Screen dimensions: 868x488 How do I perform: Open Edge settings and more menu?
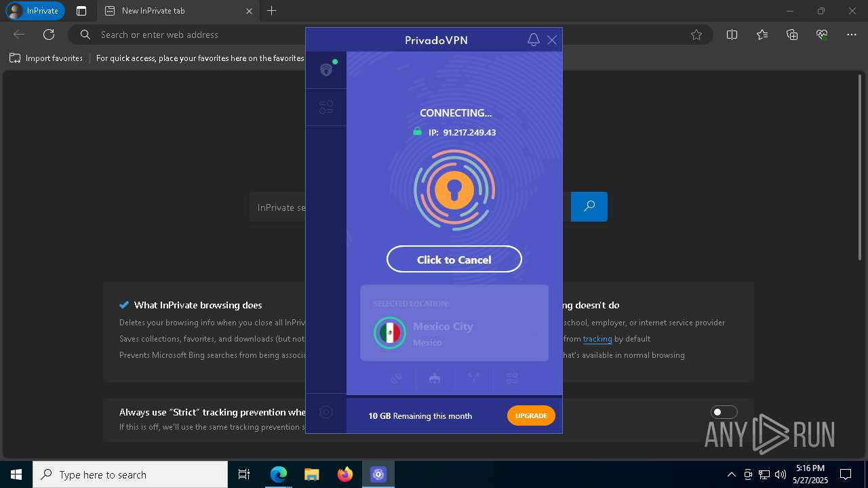pyautogui.click(x=852, y=35)
